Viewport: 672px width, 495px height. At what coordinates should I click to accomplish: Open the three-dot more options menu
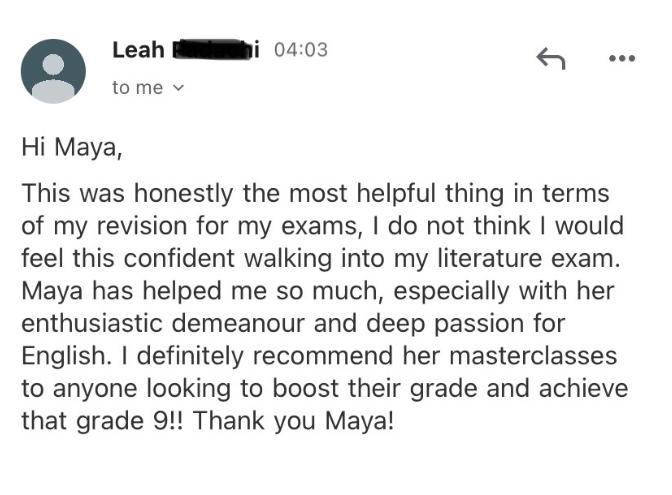(x=622, y=58)
